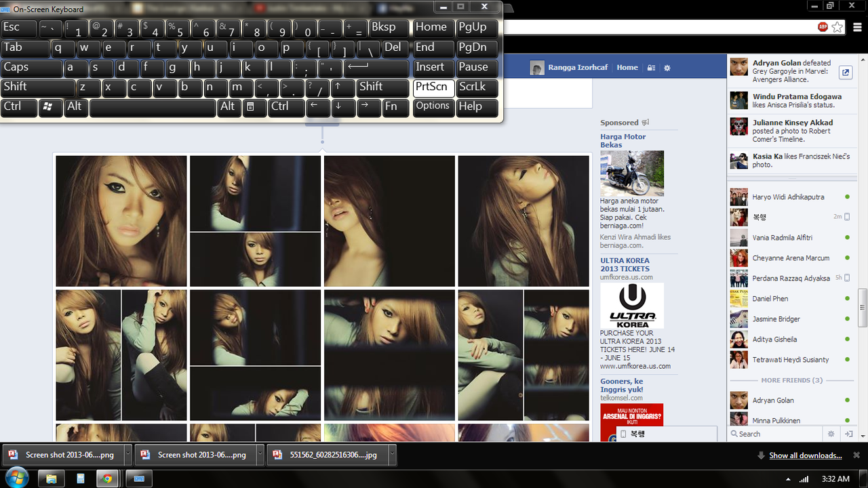Click the Esc key on the keyboard
Screen dimensions: 868x488
pyautogui.click(x=18, y=28)
